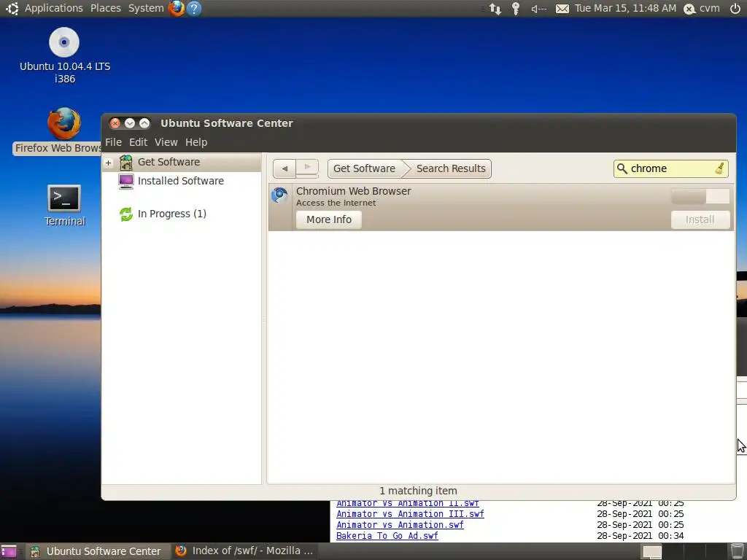Open the messaging envelope indicator
The width and height of the screenshot is (747, 560).
(x=562, y=9)
